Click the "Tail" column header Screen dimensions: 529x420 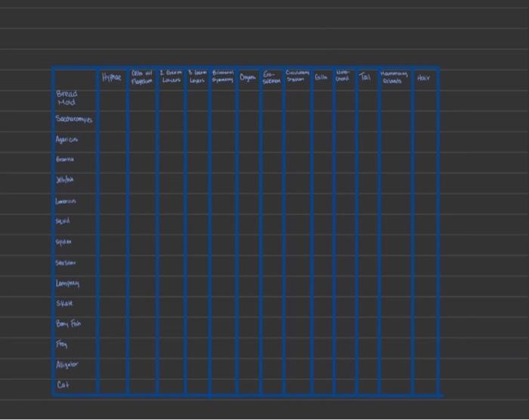point(365,77)
